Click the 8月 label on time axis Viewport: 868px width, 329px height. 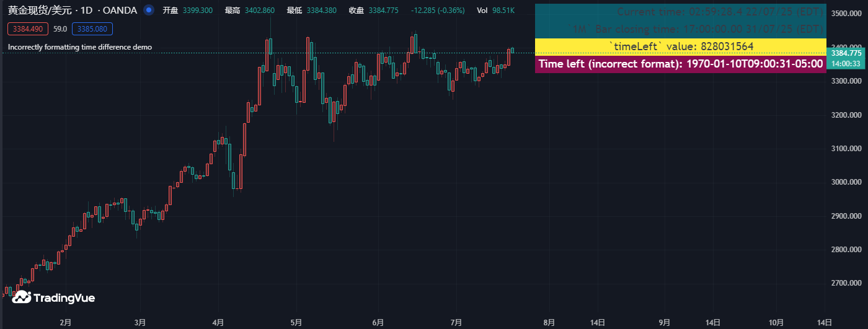(x=549, y=322)
